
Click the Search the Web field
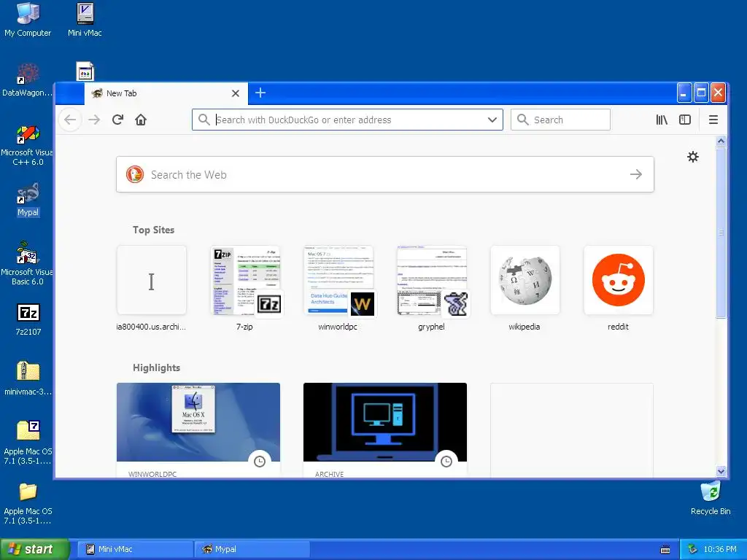(x=385, y=174)
